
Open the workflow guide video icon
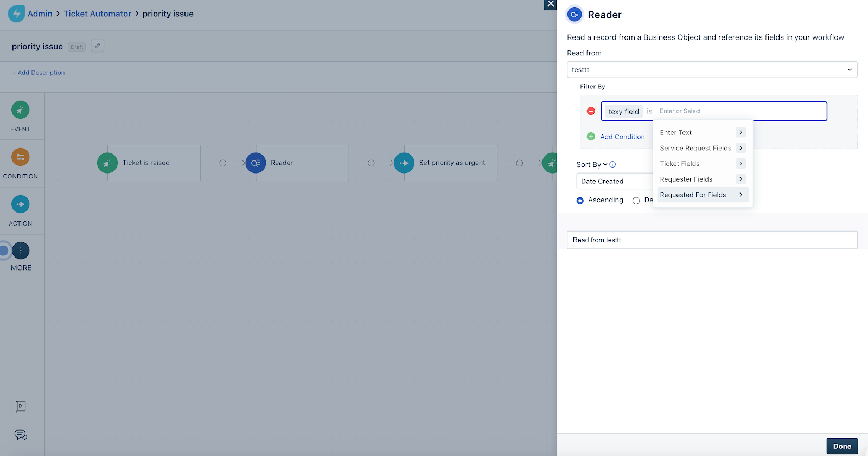pyautogui.click(x=21, y=407)
